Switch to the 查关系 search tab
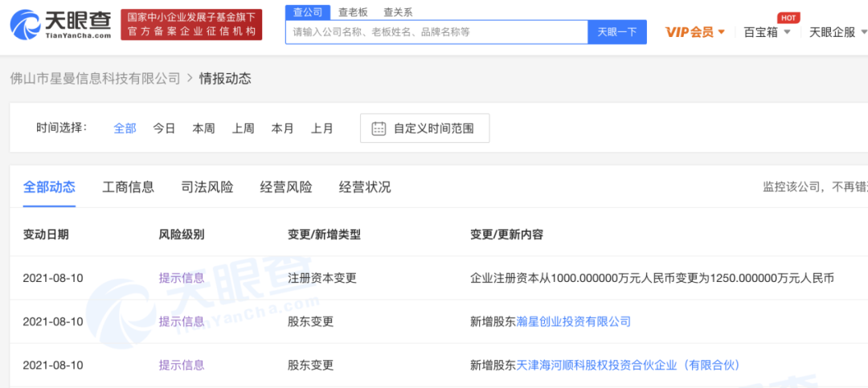This screenshot has width=868, height=388. 398,12
